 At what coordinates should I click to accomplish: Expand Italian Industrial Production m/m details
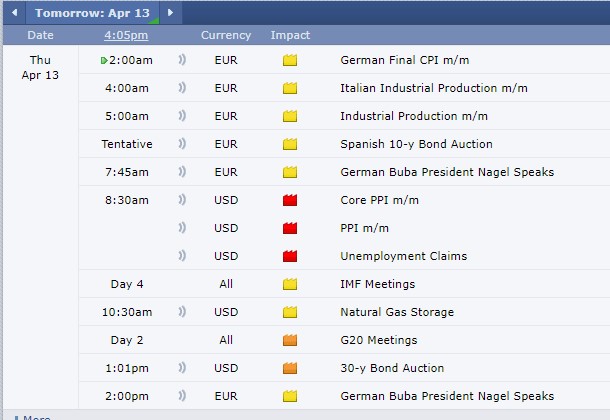(433, 88)
